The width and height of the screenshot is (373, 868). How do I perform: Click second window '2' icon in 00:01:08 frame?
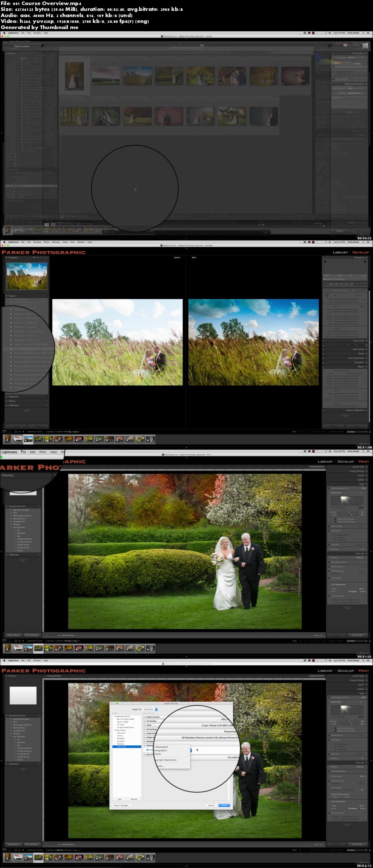9,431
